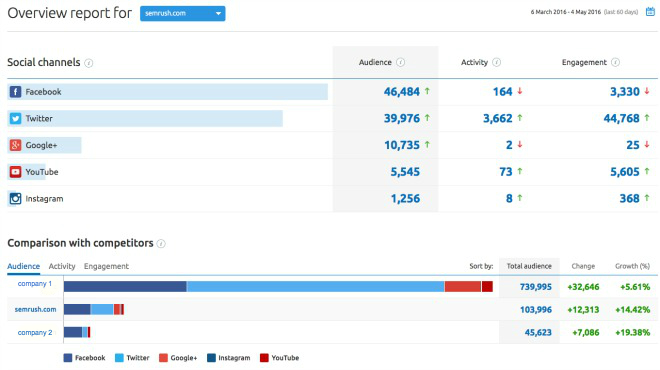Open the company 1 competitor link
Screen dimensions: 660x370
click(35, 284)
